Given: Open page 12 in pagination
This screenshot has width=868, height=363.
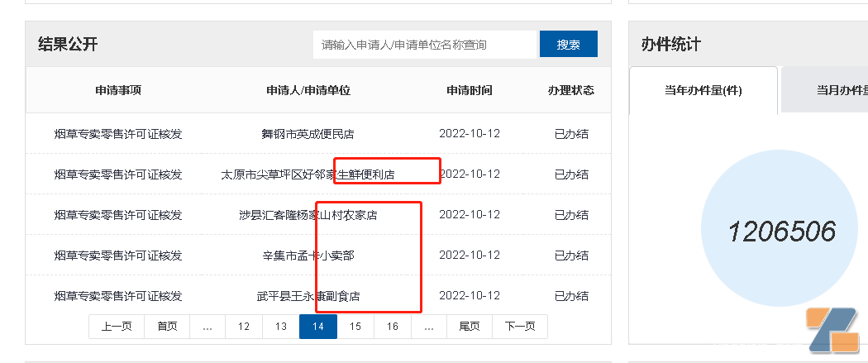Looking at the screenshot, I should 244,327.
